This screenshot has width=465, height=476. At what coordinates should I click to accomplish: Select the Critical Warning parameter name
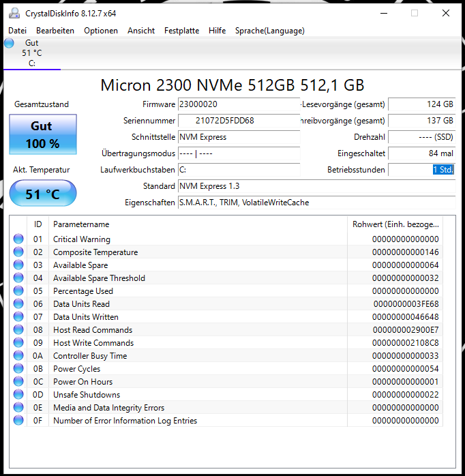point(82,239)
